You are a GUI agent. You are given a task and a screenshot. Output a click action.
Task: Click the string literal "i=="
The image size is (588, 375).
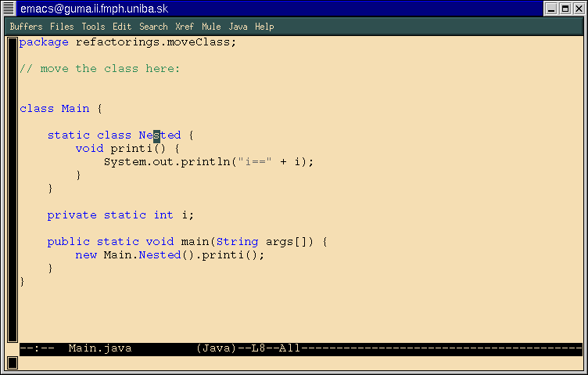click(x=255, y=162)
